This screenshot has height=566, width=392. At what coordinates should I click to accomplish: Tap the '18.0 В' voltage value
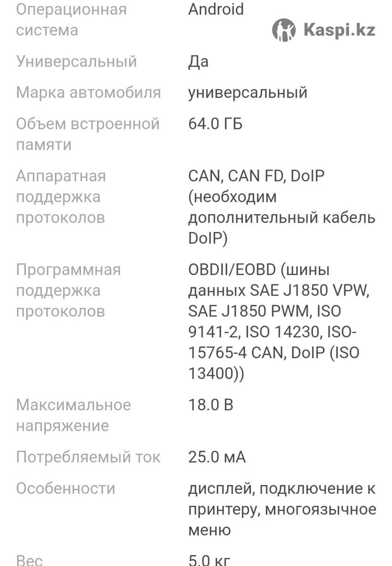click(x=210, y=405)
